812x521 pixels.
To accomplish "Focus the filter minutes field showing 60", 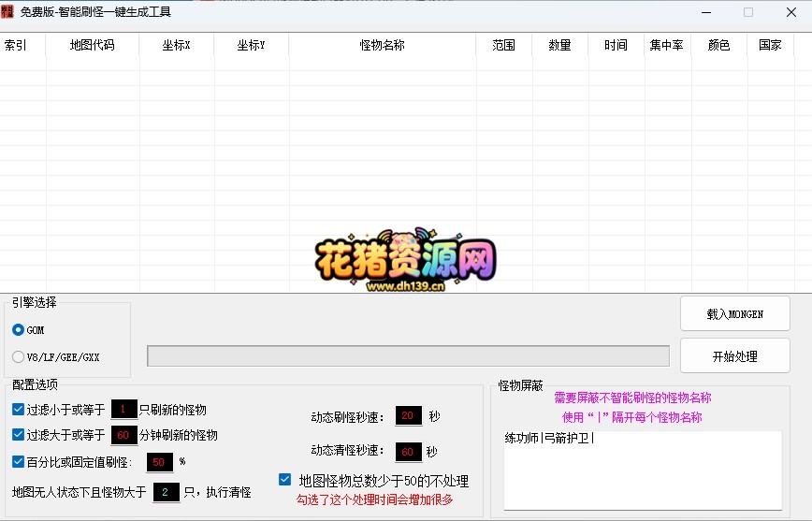I will click(x=123, y=435).
